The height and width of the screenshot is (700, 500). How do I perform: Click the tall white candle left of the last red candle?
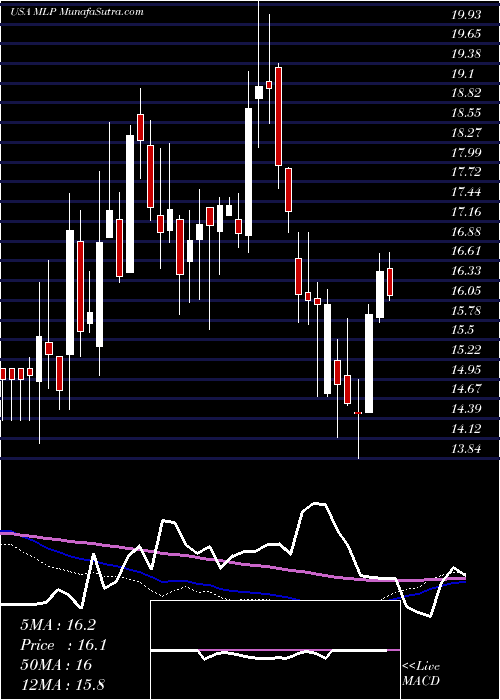click(380, 295)
